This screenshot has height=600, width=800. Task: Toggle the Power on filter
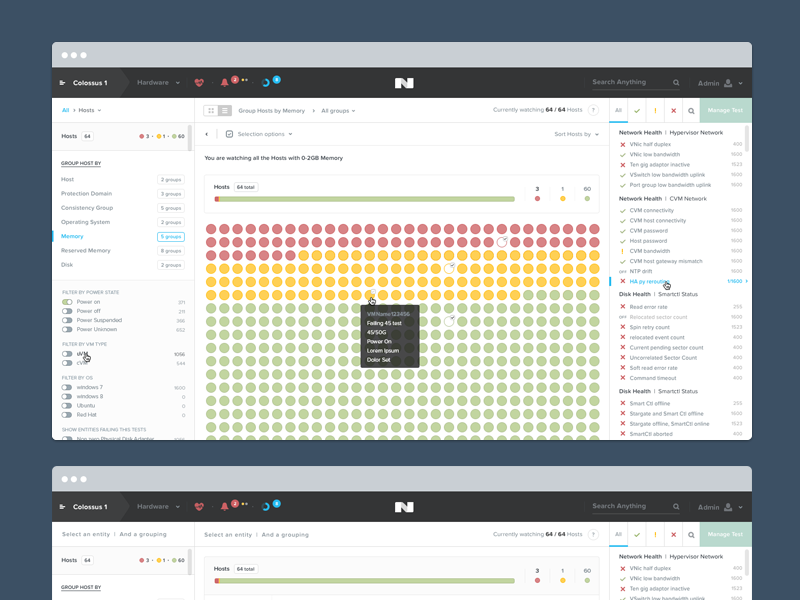pos(67,302)
